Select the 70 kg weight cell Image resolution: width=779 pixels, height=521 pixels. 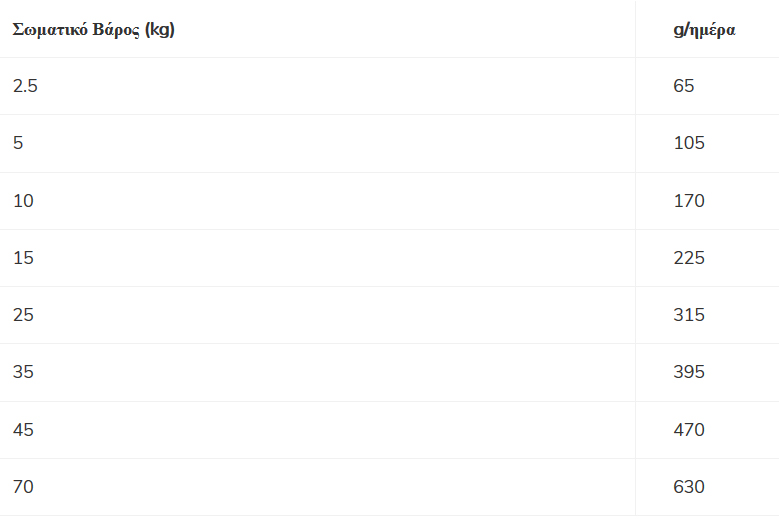click(x=23, y=487)
